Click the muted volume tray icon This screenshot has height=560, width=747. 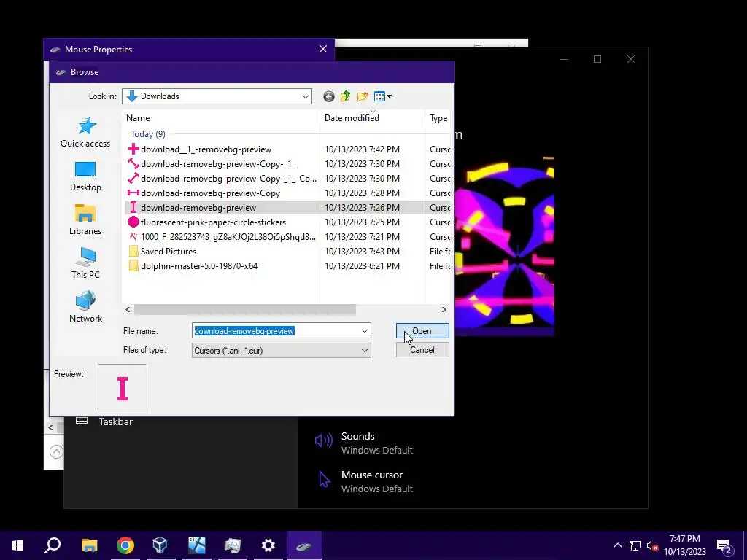point(653,545)
